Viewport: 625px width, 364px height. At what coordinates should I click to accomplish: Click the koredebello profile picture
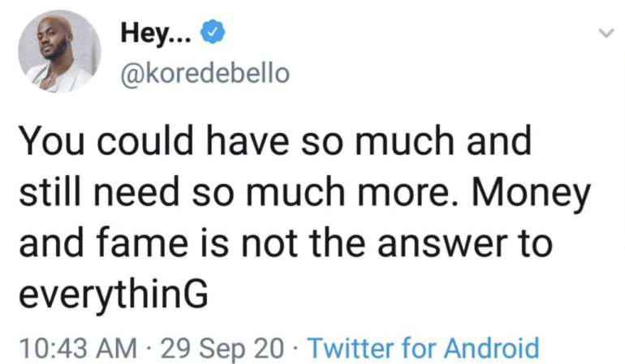tap(55, 52)
